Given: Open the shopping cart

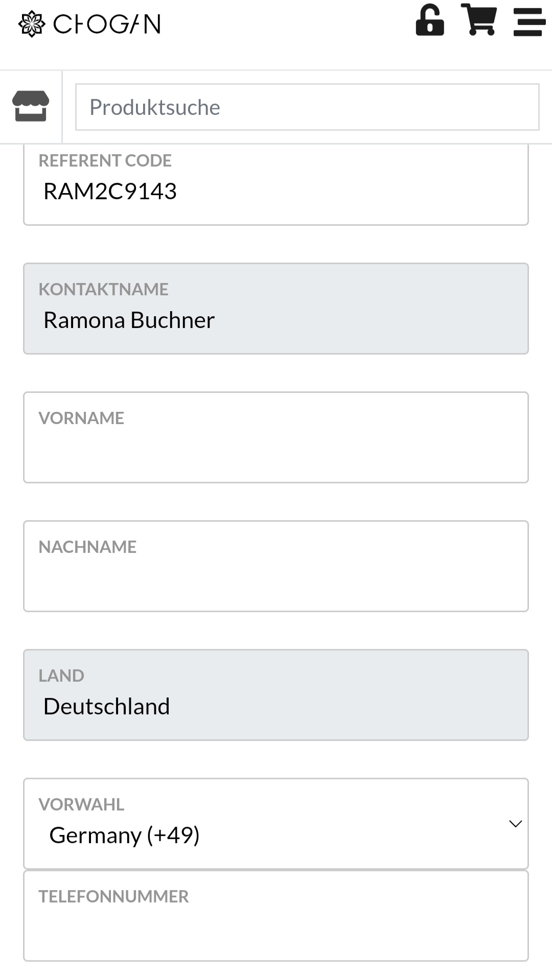Looking at the screenshot, I should [478, 19].
